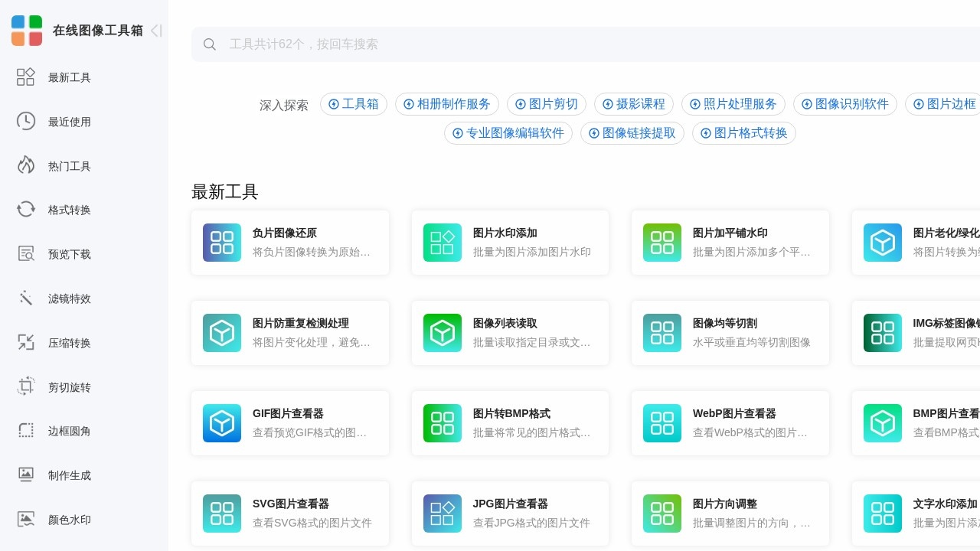Open the 图片格式转换 tag
The height and width of the screenshot is (551, 980).
pos(743,133)
